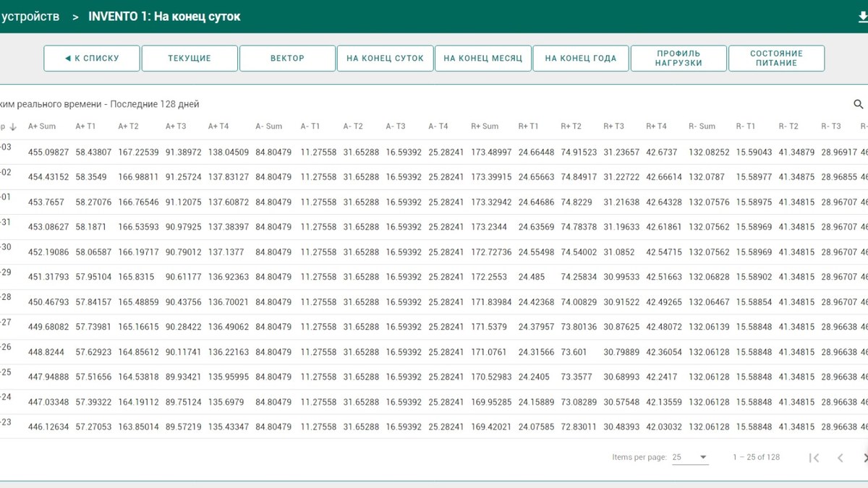The width and height of the screenshot is (868, 488).
Task: Click A+ Sum column header
Action: pyautogui.click(x=42, y=127)
